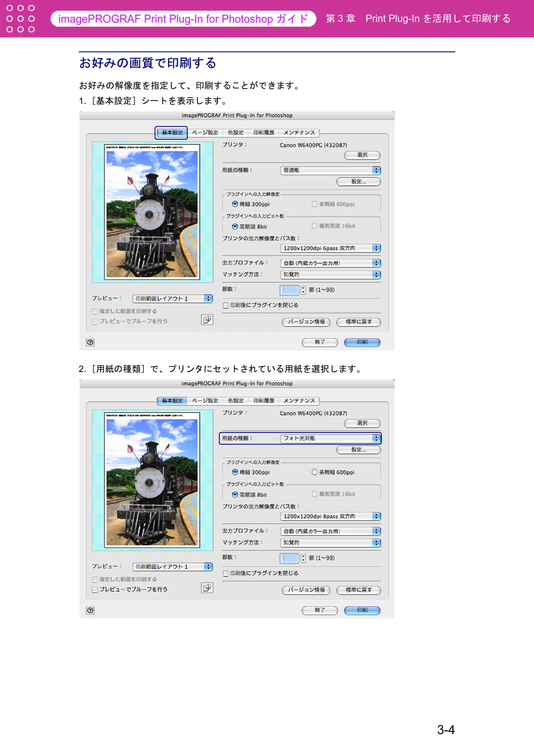Click 選択 printer button in second dialog
The height and width of the screenshot is (756, 534).
click(x=362, y=423)
